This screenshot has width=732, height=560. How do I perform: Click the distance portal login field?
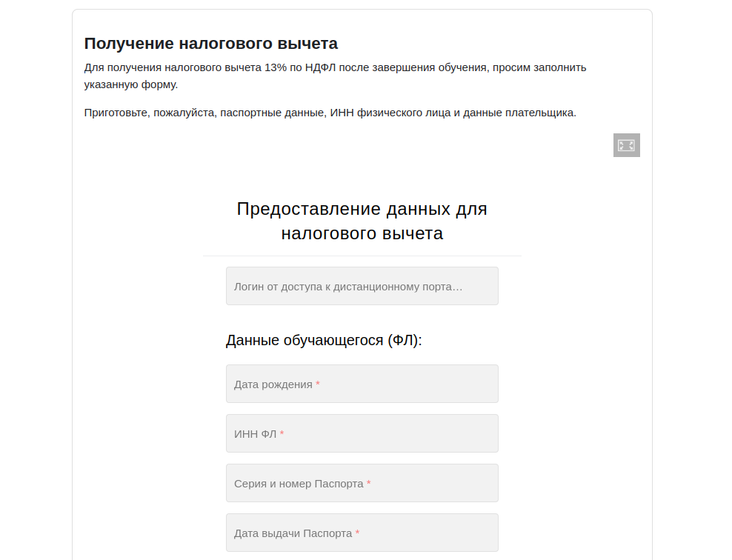pyautogui.click(x=362, y=286)
